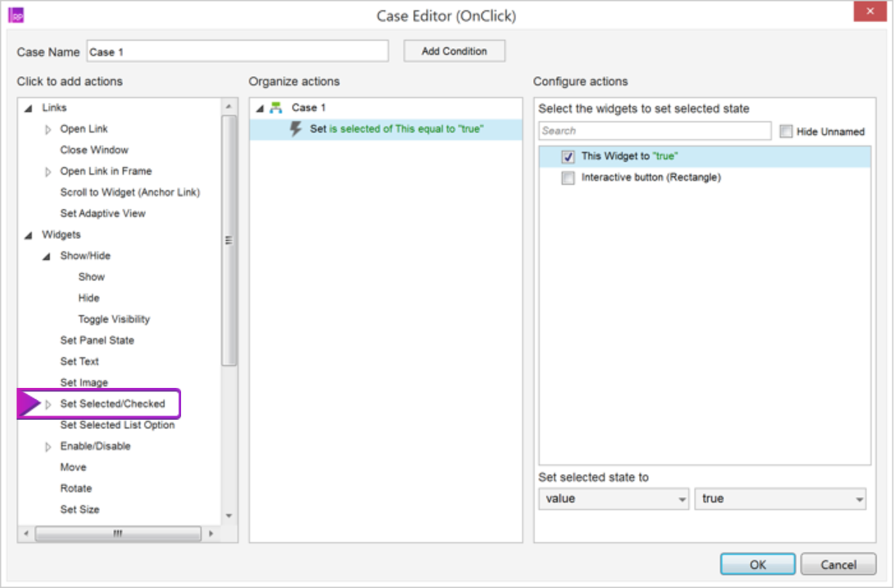Viewport: 896px width, 588px height.
Task: Expand the Set Selected/Checked action
Action: 48,404
